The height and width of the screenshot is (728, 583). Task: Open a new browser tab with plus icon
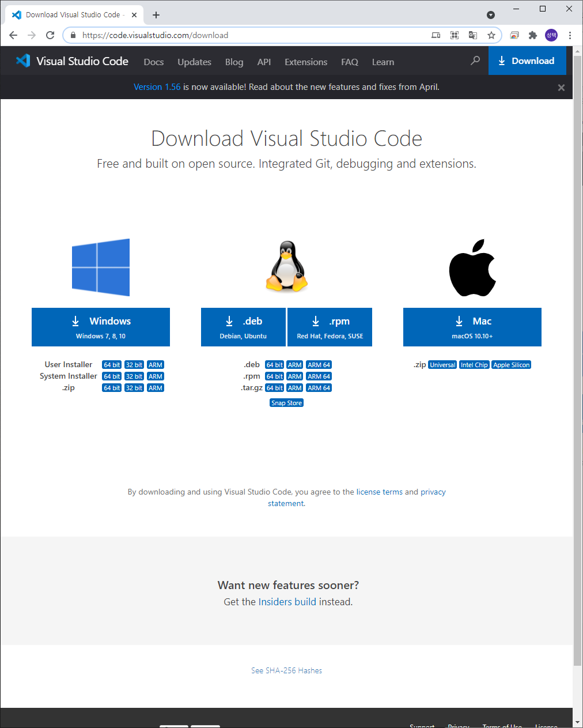[156, 15]
